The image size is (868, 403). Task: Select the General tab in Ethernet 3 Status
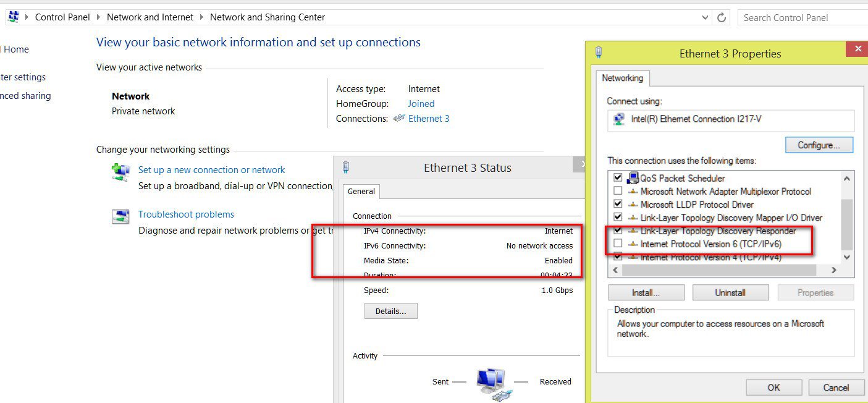(x=361, y=192)
